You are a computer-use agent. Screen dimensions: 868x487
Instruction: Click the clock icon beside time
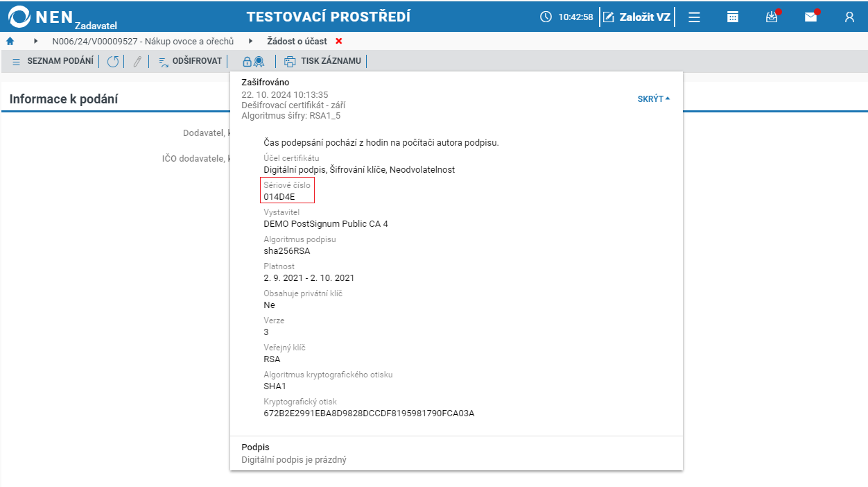(546, 17)
